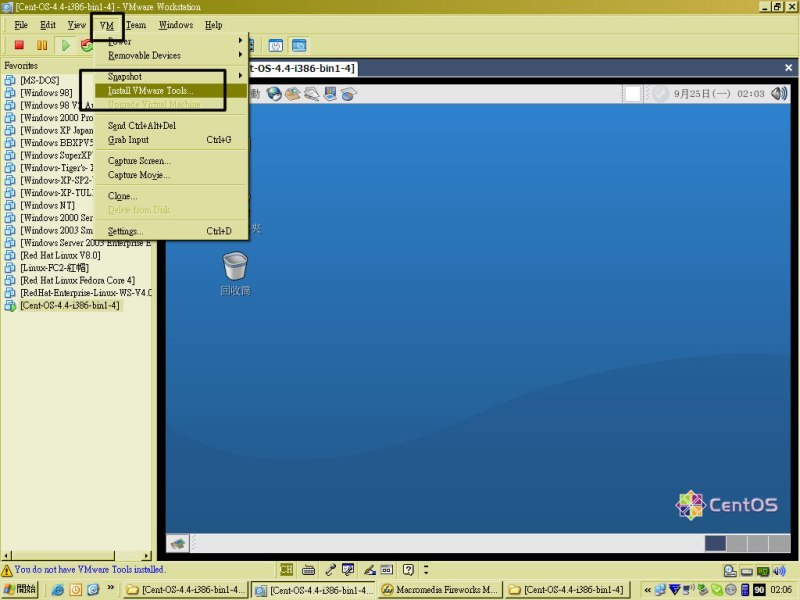This screenshot has height=600, width=800.
Task: Select [Red Hat Linux Fedora Core 4] favorite
Action: click(78, 280)
